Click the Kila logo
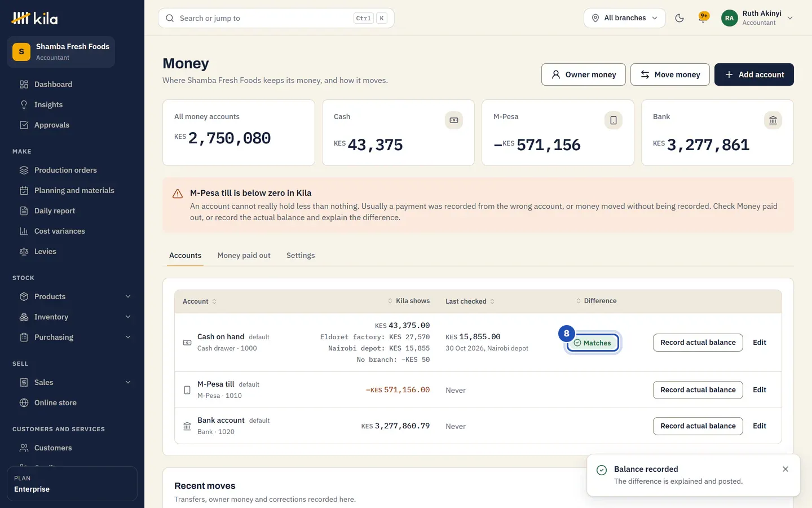The height and width of the screenshot is (508, 812). 34,18
